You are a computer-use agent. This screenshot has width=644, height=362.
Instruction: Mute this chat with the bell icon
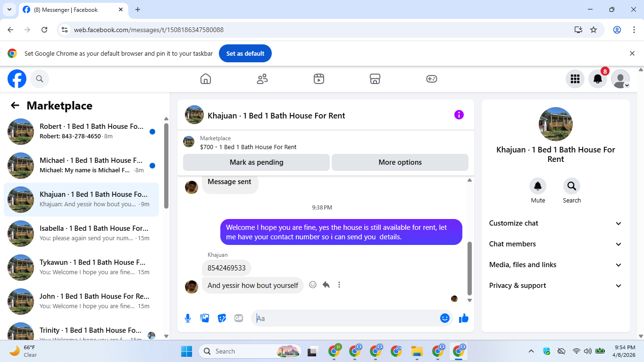click(538, 186)
